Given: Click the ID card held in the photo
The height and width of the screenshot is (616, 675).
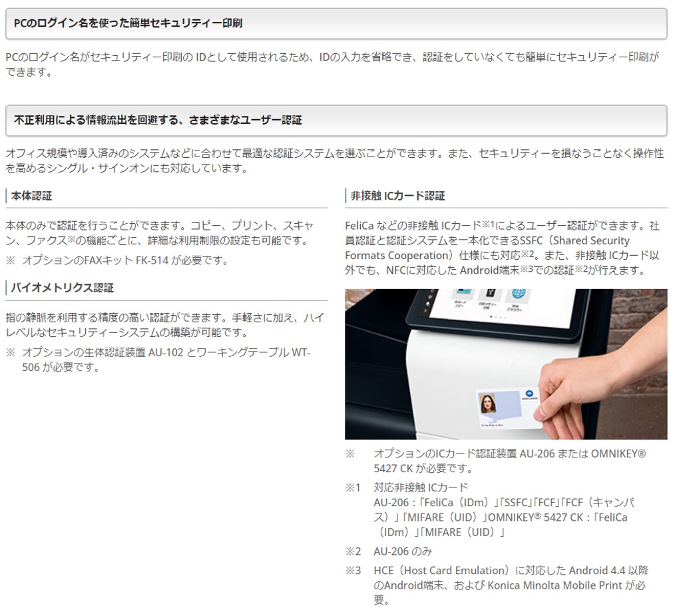Looking at the screenshot, I should (508, 408).
